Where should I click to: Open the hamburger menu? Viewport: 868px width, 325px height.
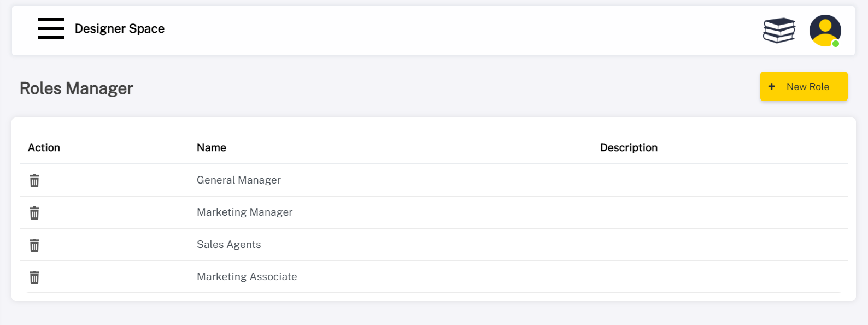click(x=51, y=28)
